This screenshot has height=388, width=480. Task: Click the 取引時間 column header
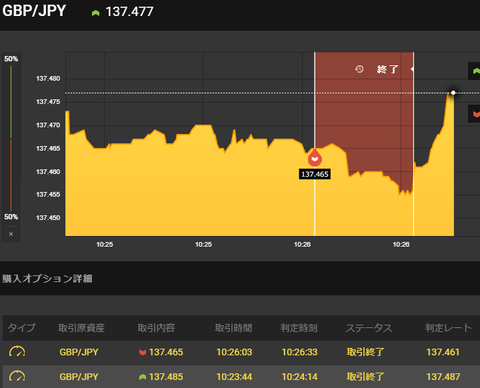233,328
